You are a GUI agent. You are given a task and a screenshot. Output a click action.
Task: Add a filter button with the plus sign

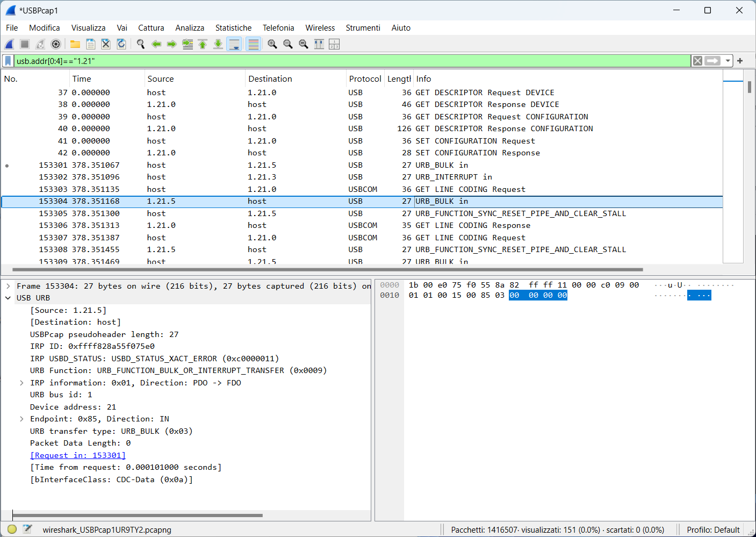739,60
